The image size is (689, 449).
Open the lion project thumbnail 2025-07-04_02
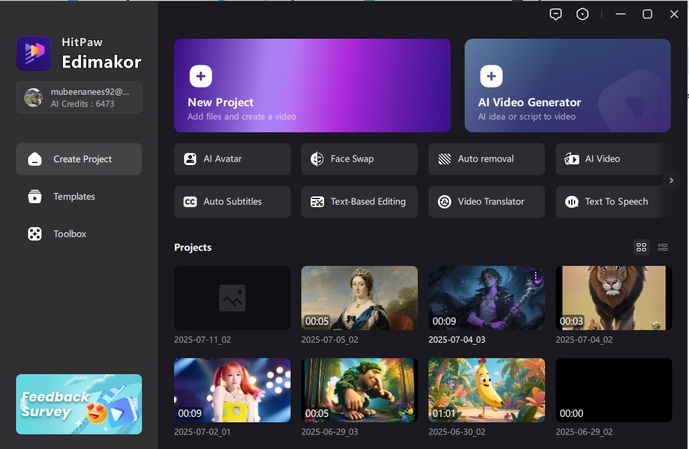click(x=613, y=298)
